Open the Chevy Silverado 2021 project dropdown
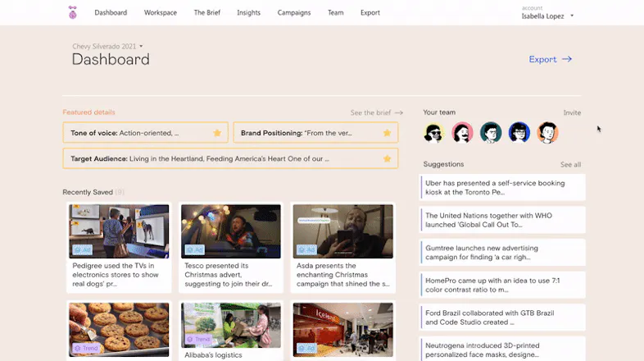The width and height of the screenshot is (644, 361). [107, 47]
